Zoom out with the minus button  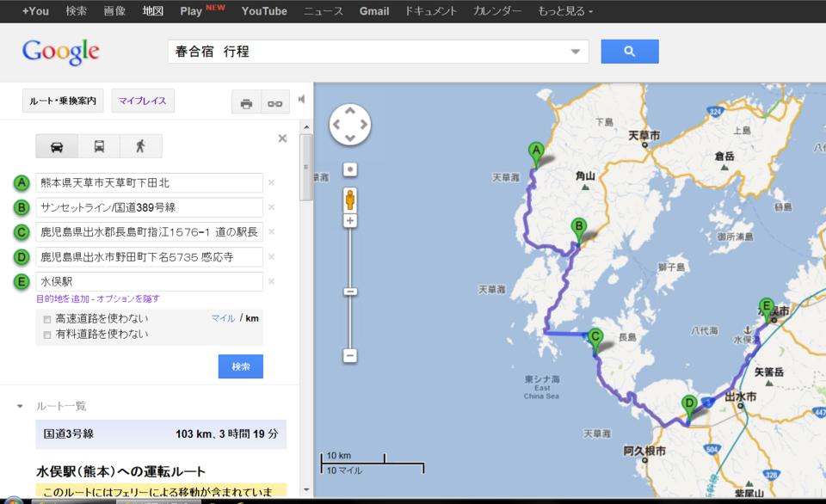pyautogui.click(x=350, y=355)
